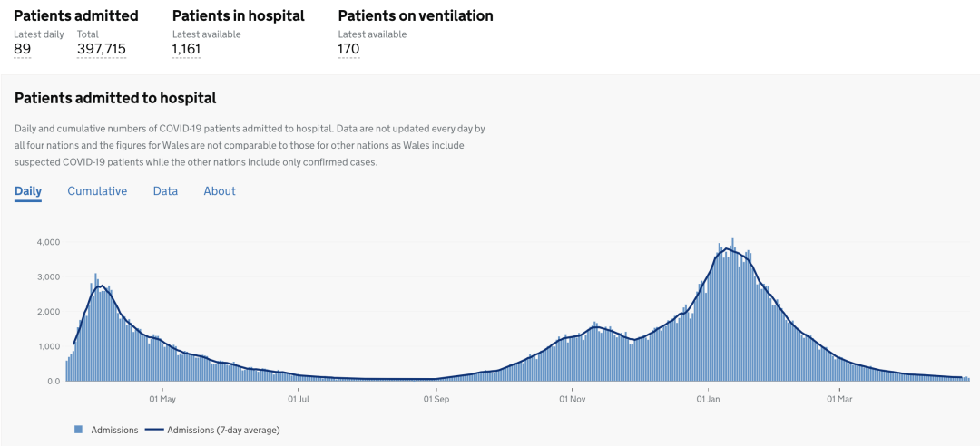Viewport: 980px width, 446px height.
Task: Click the patients in hospital value 1,161
Action: pos(186,49)
